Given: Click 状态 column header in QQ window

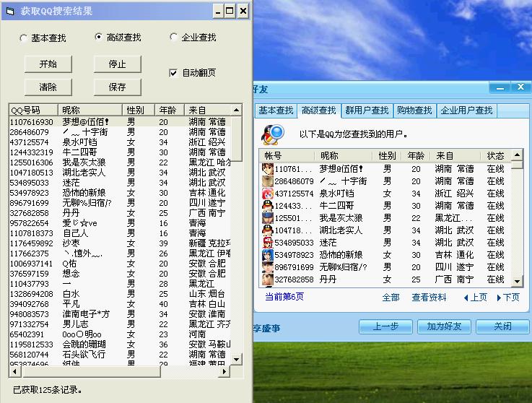Looking at the screenshot, I should coord(496,156).
